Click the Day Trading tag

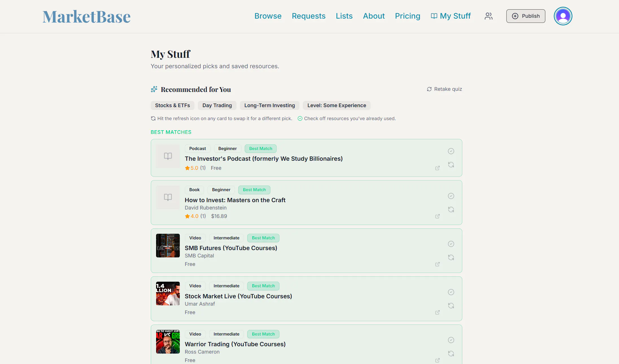click(x=217, y=105)
